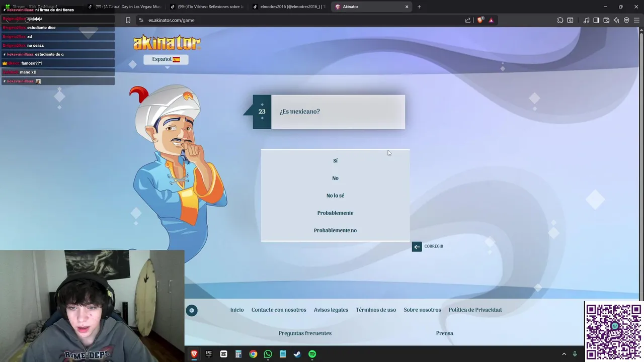Screen dimensions: 644x362
Task: Open Brave Shields panel
Action: [x=480, y=20]
